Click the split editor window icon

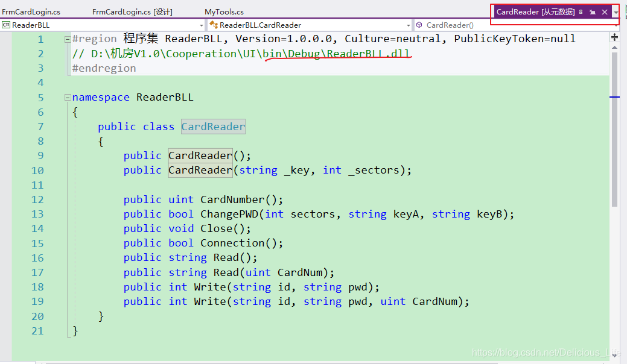[614, 37]
